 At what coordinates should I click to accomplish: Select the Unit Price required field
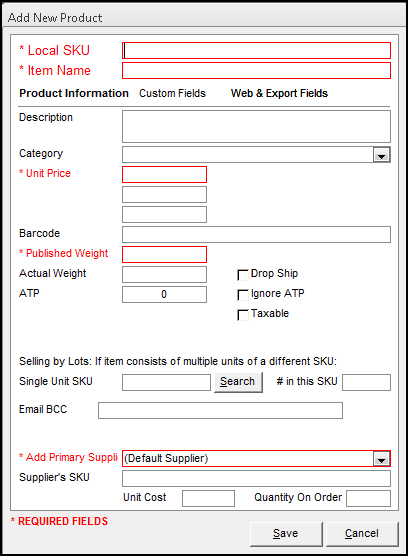tap(164, 174)
